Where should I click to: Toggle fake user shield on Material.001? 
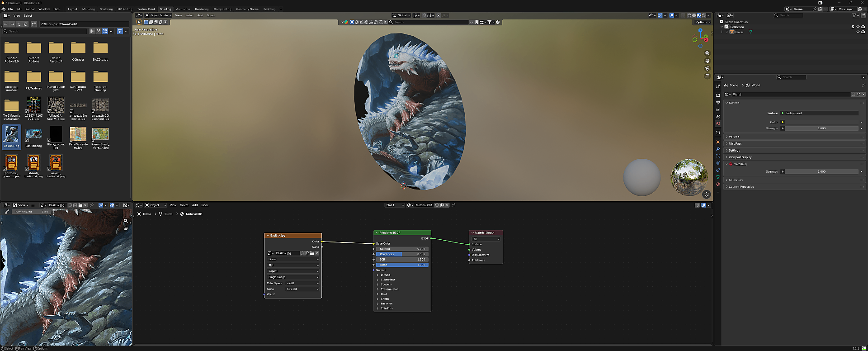coord(437,205)
